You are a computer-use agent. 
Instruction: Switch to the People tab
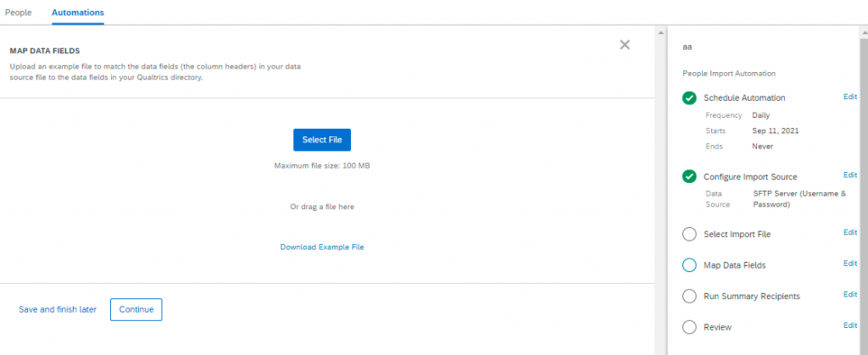pyautogui.click(x=19, y=12)
